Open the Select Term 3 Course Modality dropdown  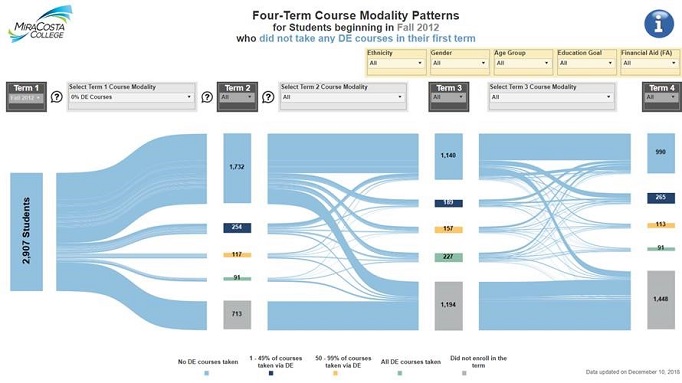(x=551, y=97)
